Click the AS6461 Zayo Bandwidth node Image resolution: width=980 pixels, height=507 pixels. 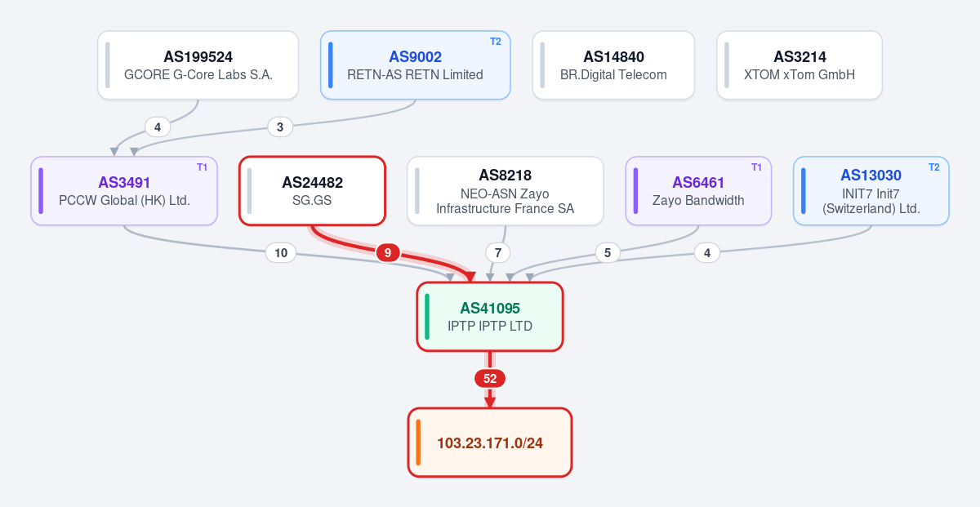698,191
